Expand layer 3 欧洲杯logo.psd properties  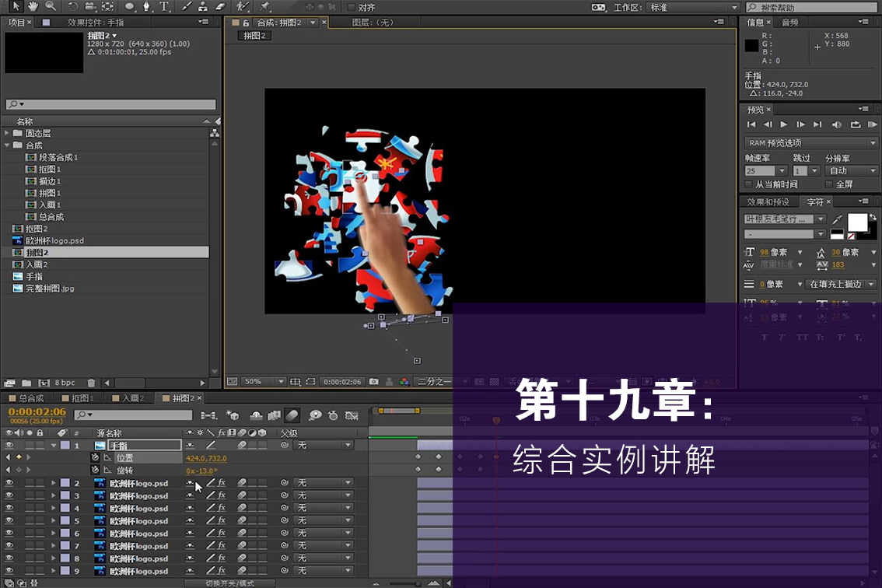(x=54, y=495)
